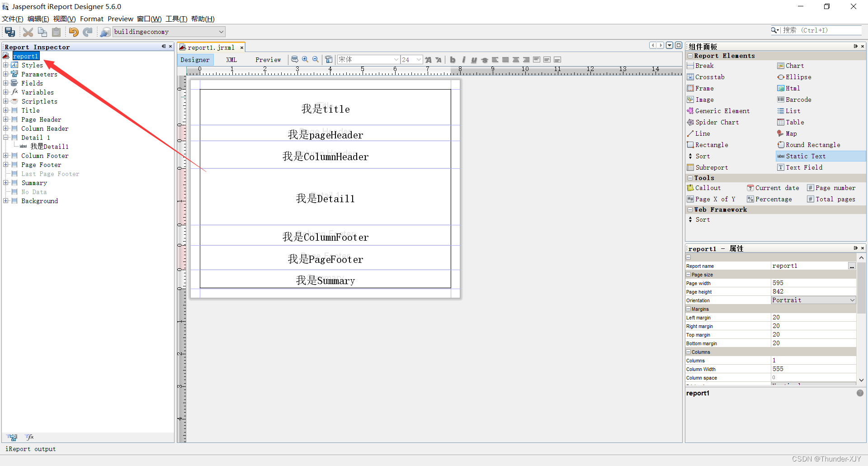Viewport: 868px width, 466px height.
Task: Click the report datasource connection icon
Action: 105,32
